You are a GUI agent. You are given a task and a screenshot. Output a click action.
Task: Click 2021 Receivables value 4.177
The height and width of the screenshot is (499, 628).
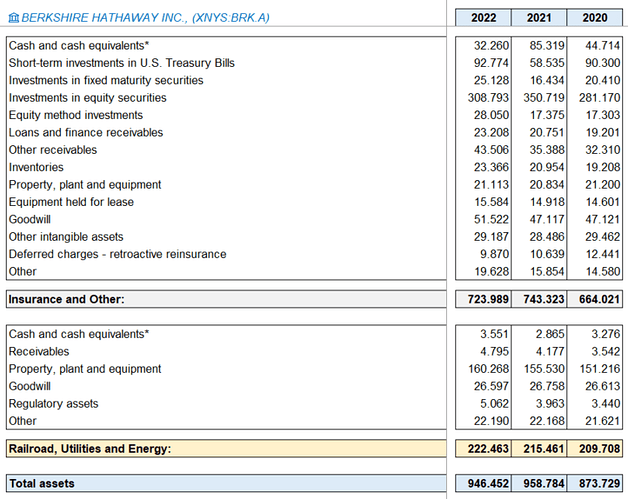(x=550, y=352)
